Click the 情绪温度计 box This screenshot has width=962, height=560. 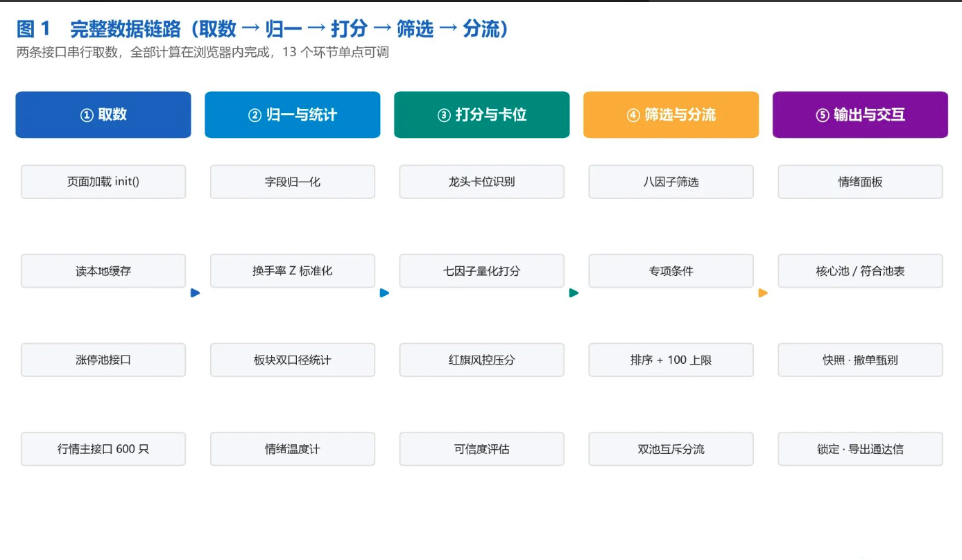[293, 449]
